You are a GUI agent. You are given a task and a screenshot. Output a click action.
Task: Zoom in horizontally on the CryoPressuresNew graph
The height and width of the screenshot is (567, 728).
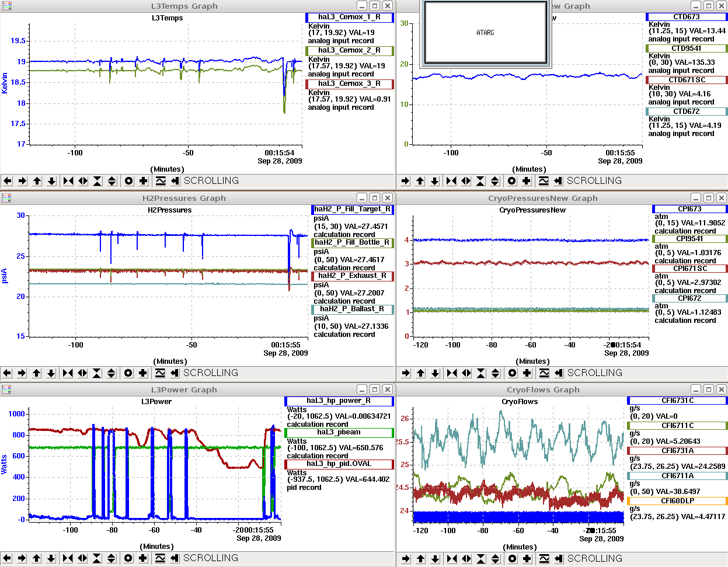click(452, 373)
